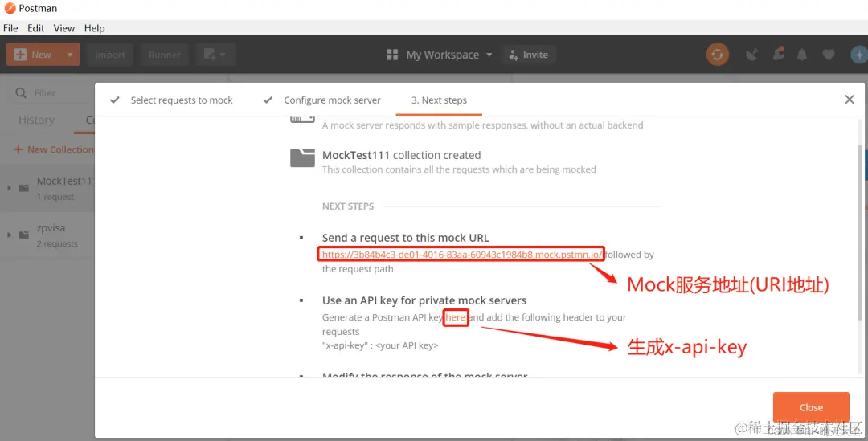The height and width of the screenshot is (441, 868).
Task: Open the Edit menu
Action: tap(36, 28)
